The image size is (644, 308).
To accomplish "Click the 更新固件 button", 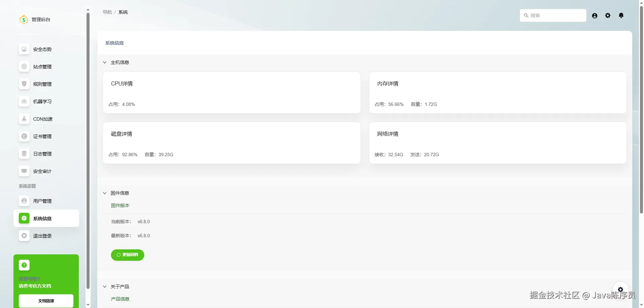I will [x=127, y=255].
